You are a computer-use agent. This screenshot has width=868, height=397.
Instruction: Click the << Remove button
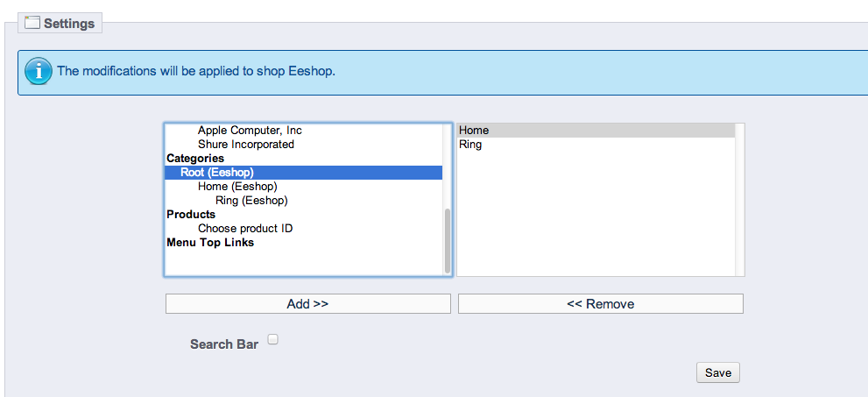coord(600,304)
